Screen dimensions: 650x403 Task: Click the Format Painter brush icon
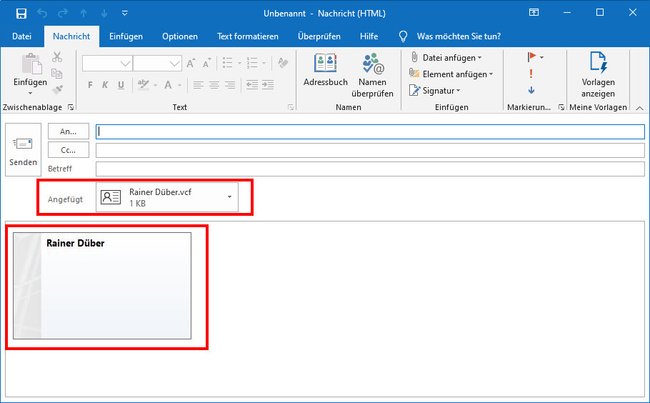click(57, 89)
